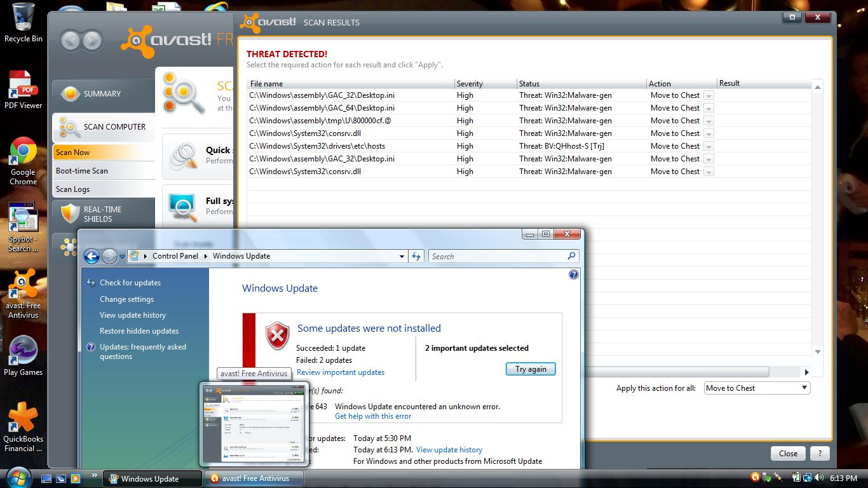Click View update history in the left sidebar
This screenshot has width=868, height=488.
click(x=133, y=315)
